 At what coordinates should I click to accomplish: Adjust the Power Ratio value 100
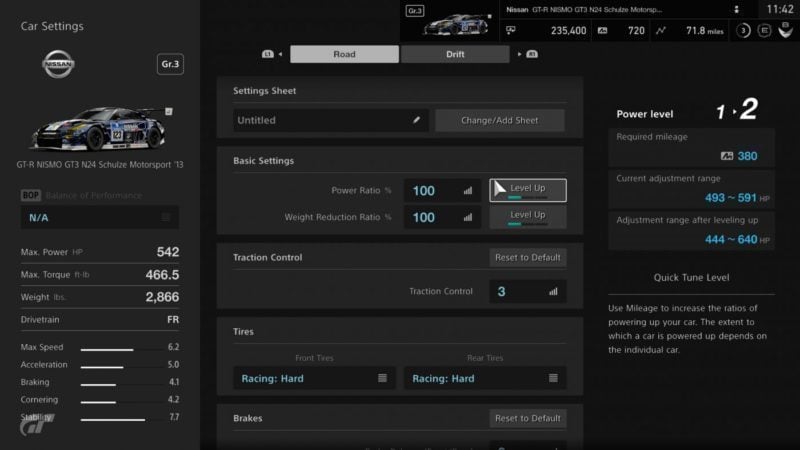[x=442, y=190]
